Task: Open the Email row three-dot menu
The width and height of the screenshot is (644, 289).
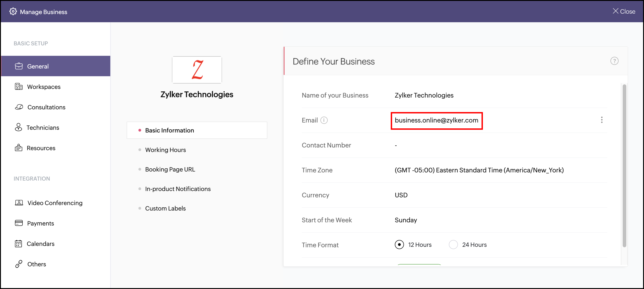Action: pyautogui.click(x=602, y=120)
